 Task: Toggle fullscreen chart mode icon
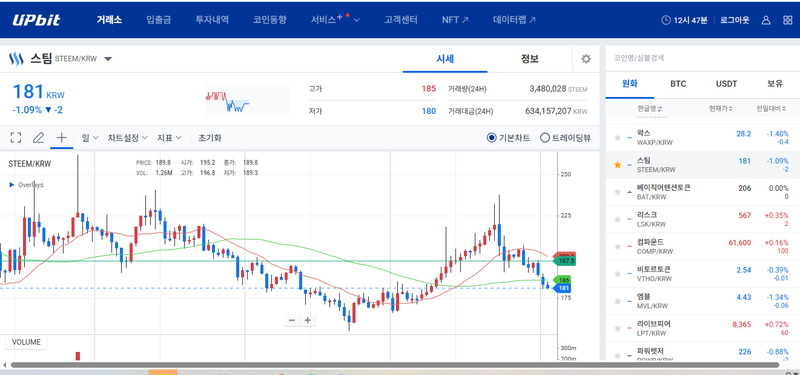tap(16, 137)
